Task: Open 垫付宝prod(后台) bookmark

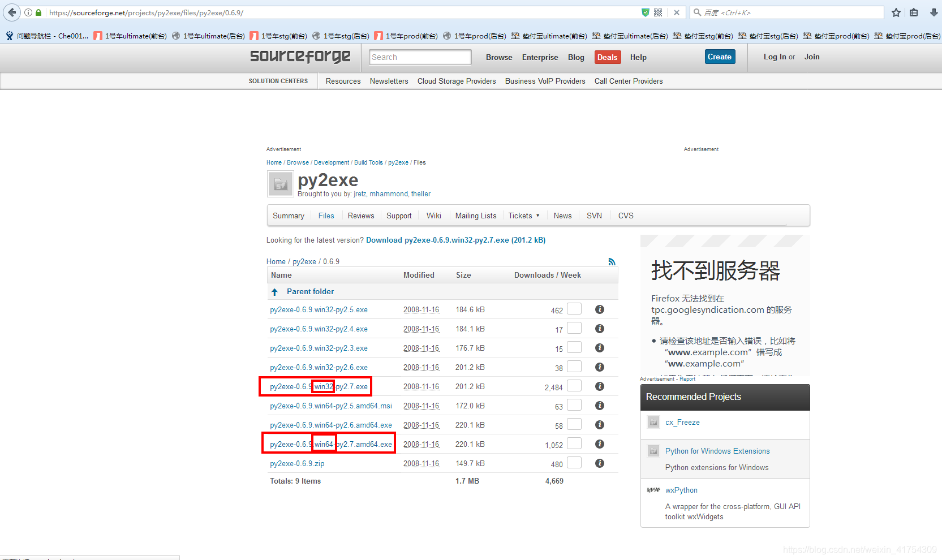Action: [x=907, y=36]
